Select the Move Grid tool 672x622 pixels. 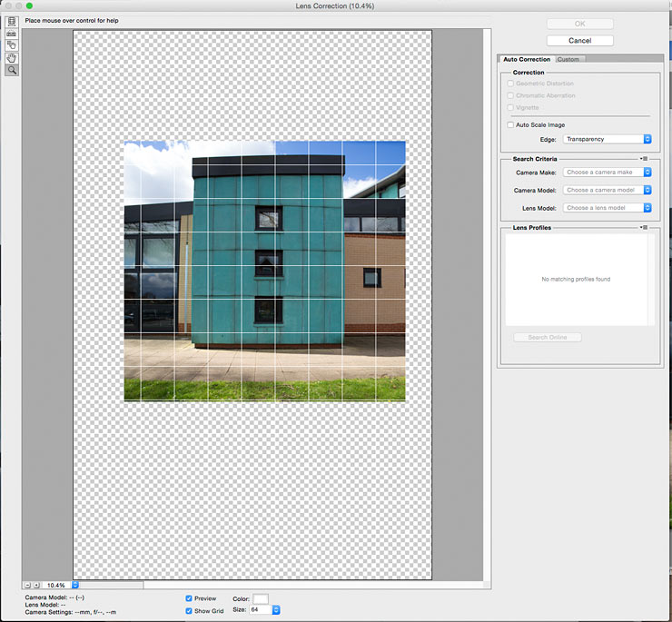pyautogui.click(x=12, y=45)
